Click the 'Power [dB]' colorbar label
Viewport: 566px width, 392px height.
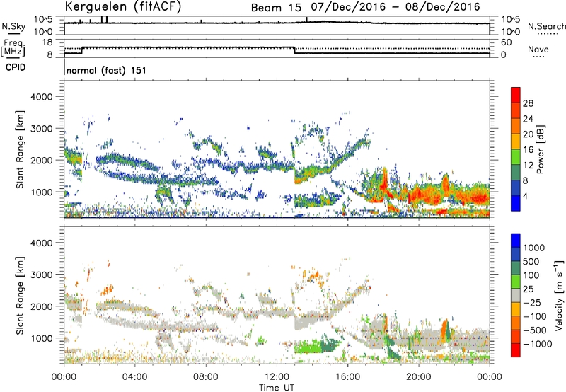pos(540,149)
